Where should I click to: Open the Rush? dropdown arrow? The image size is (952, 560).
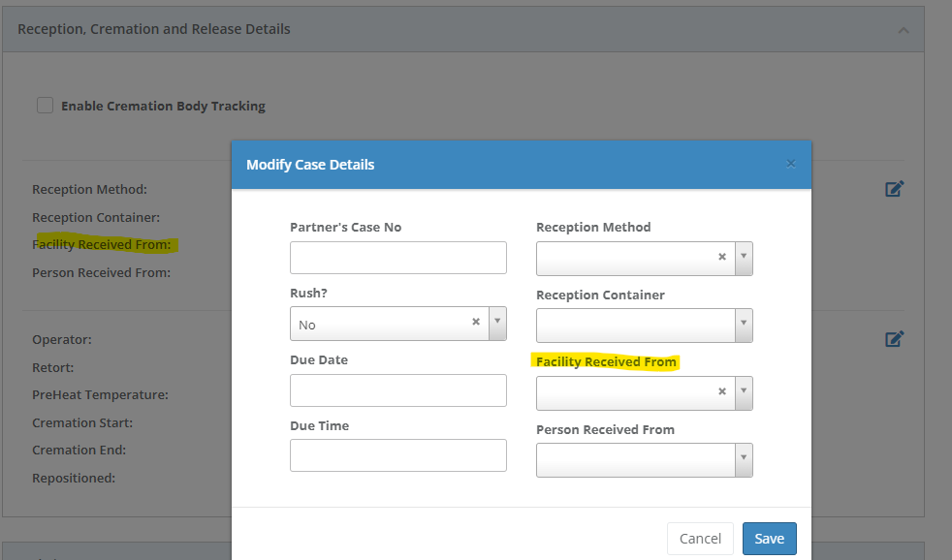[497, 323]
